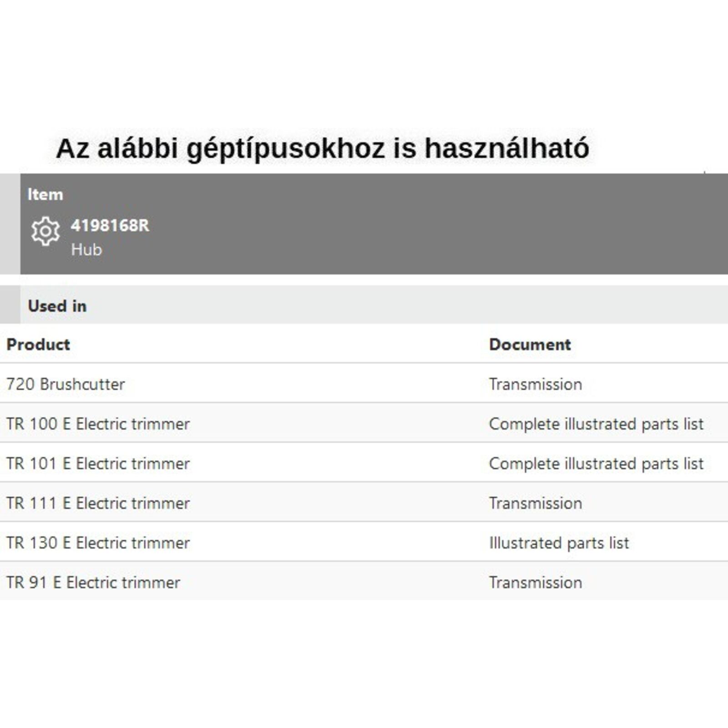728x728 pixels.
Task: Open Transmission document for TR 111 E
Action: point(536,503)
